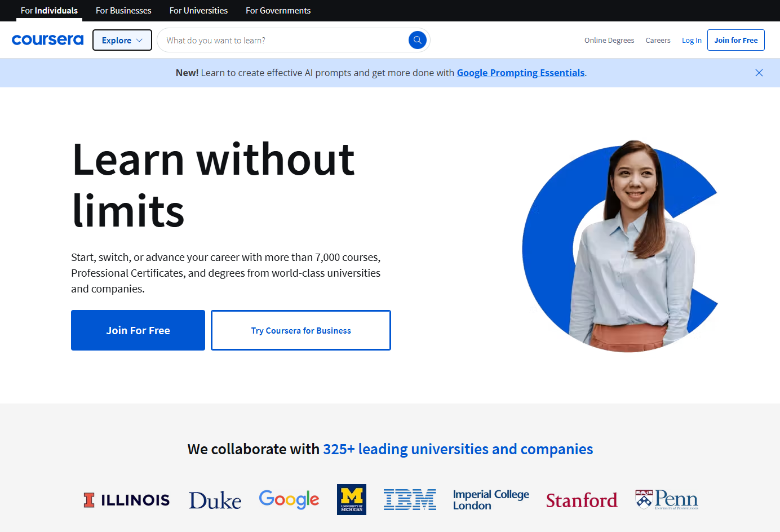780x532 pixels.
Task: Open the Imperial College London logo
Action: click(491, 500)
